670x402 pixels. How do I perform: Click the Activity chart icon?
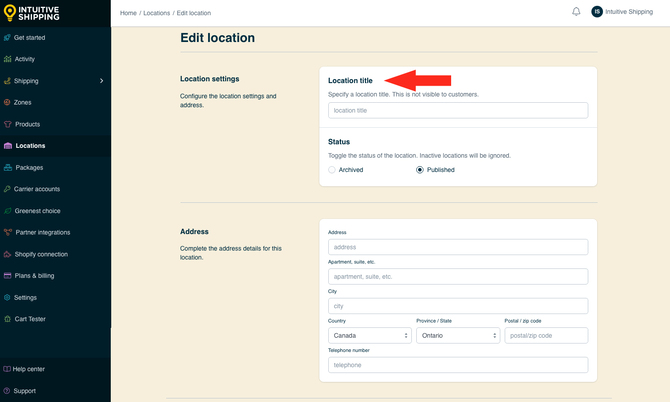pos(8,59)
